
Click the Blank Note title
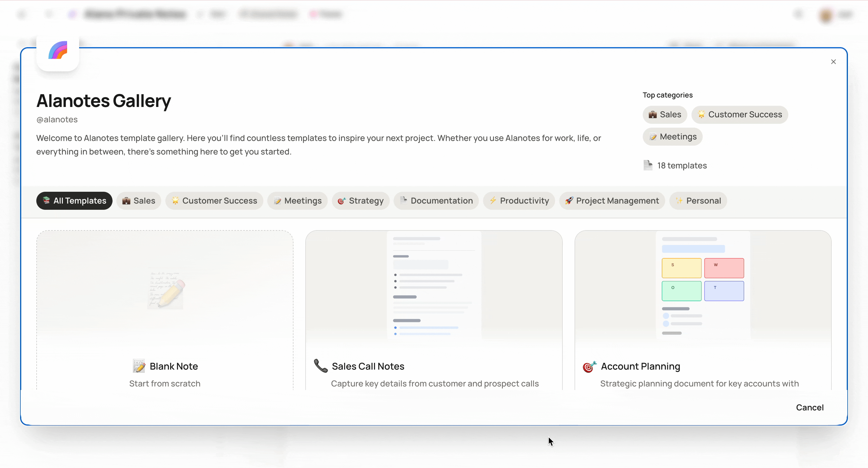(x=174, y=366)
